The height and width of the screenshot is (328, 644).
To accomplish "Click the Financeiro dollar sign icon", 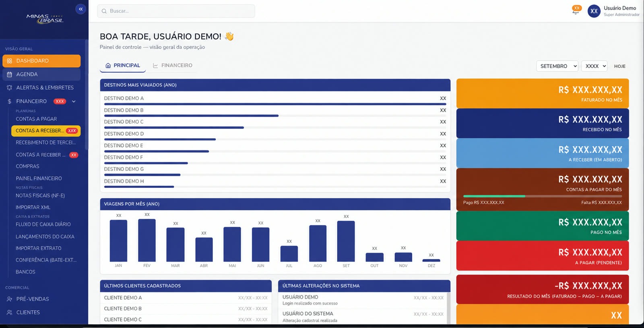I will click(9, 102).
